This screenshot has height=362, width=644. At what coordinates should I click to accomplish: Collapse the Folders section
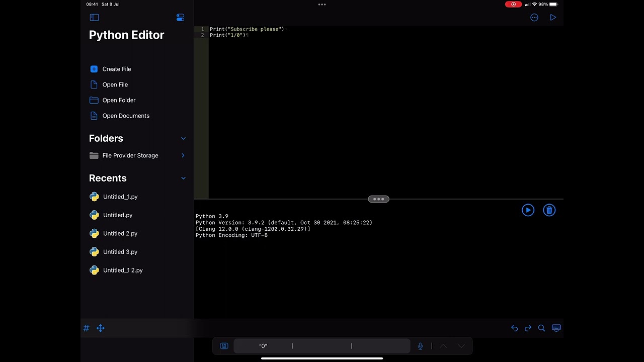pyautogui.click(x=183, y=138)
